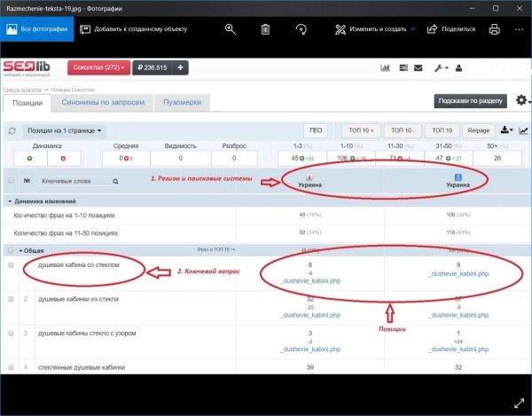This screenshot has height=416, width=532.
Task: Tick checkbox beside душевые кабинки из стекла
Action: (12, 299)
